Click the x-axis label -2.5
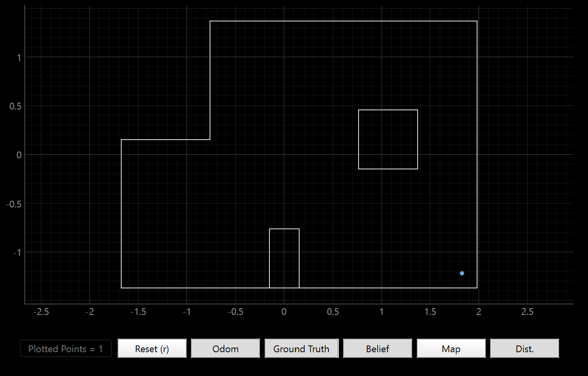The width and height of the screenshot is (588, 376). click(x=41, y=312)
